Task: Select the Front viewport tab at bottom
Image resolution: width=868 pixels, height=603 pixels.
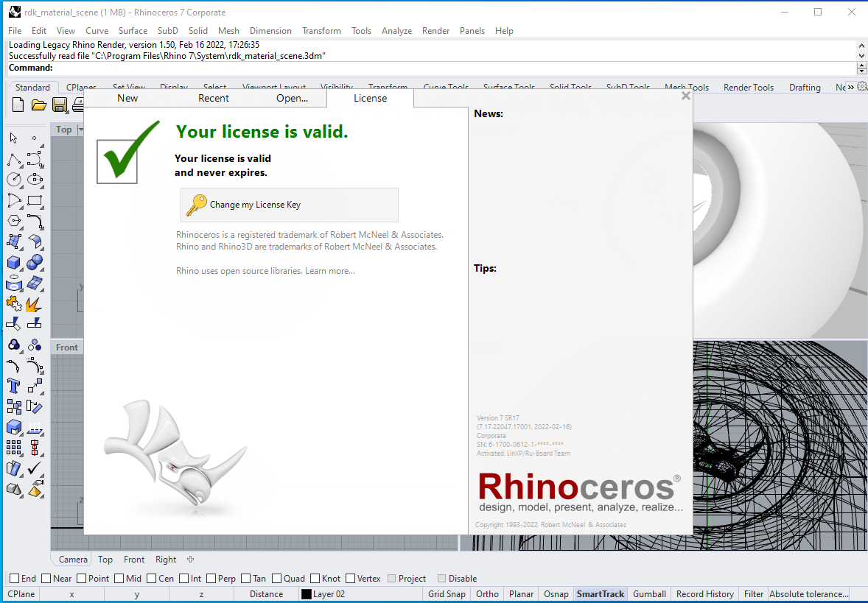Action: 134,560
